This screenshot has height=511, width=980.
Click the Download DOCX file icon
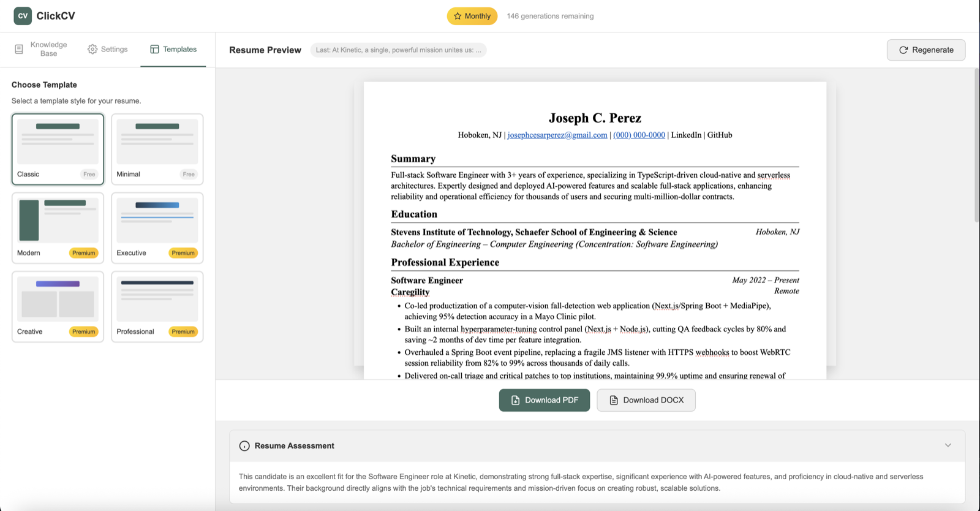[x=613, y=400]
